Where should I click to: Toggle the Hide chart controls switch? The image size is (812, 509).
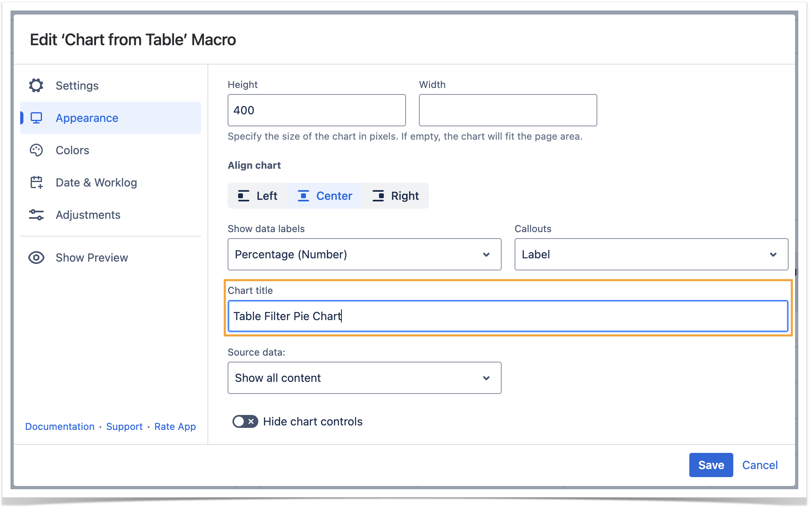(245, 421)
